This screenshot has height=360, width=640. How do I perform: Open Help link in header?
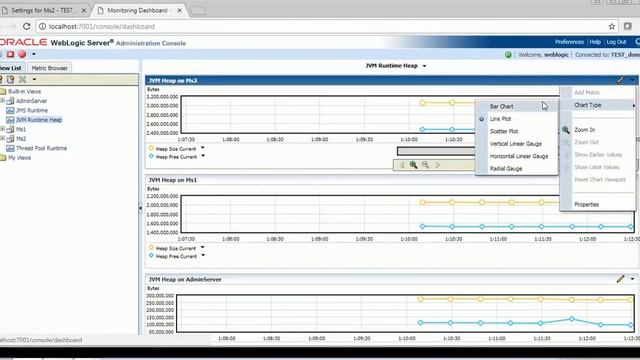[x=595, y=42]
